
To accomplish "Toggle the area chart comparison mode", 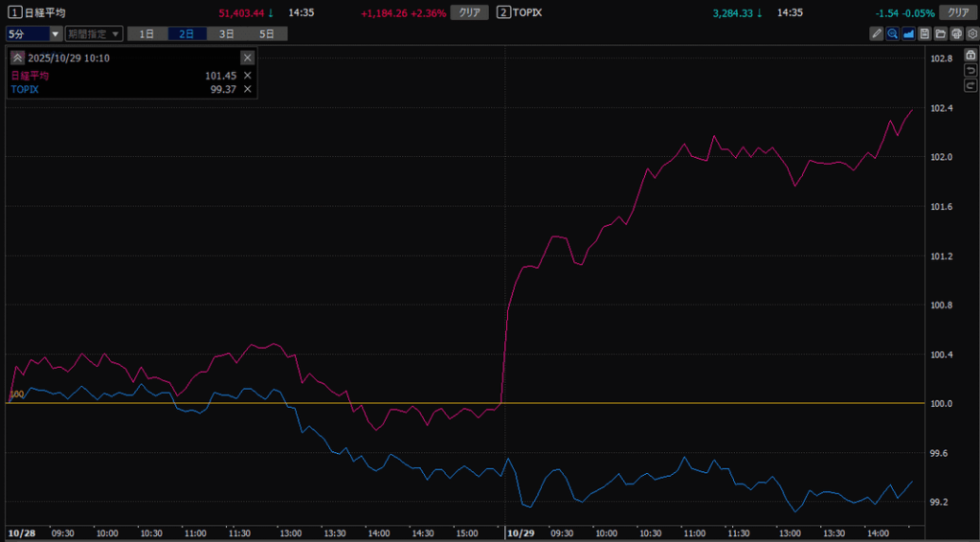I will (x=908, y=34).
